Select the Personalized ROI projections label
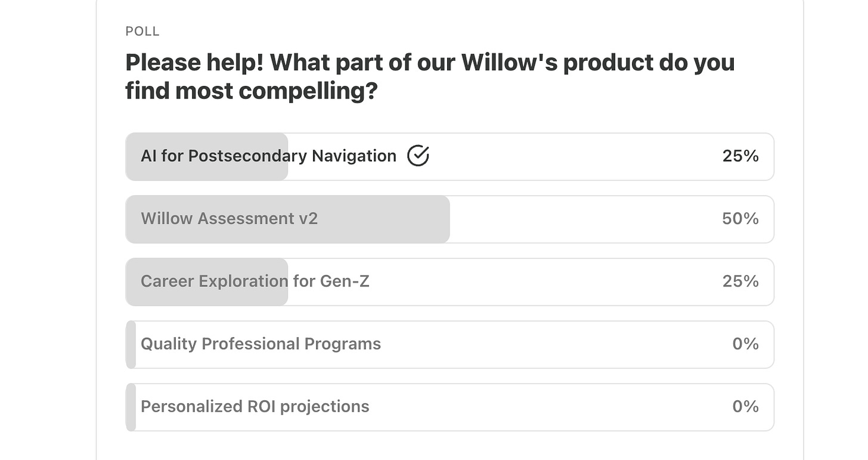Viewport: 868px width, 460px height. 255,407
